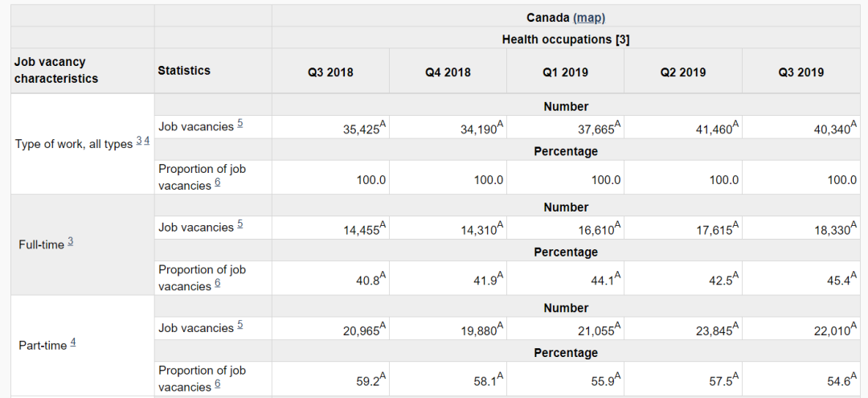Viewport: 868px width, 398px height.
Task: Open footnote 4 next to Part-time label
Action: pos(73,343)
